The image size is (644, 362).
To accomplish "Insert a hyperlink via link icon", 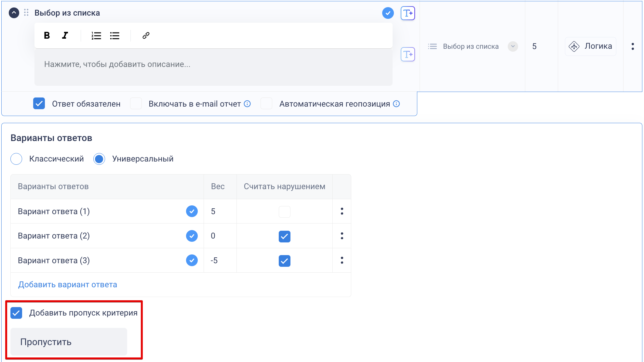I will [146, 35].
